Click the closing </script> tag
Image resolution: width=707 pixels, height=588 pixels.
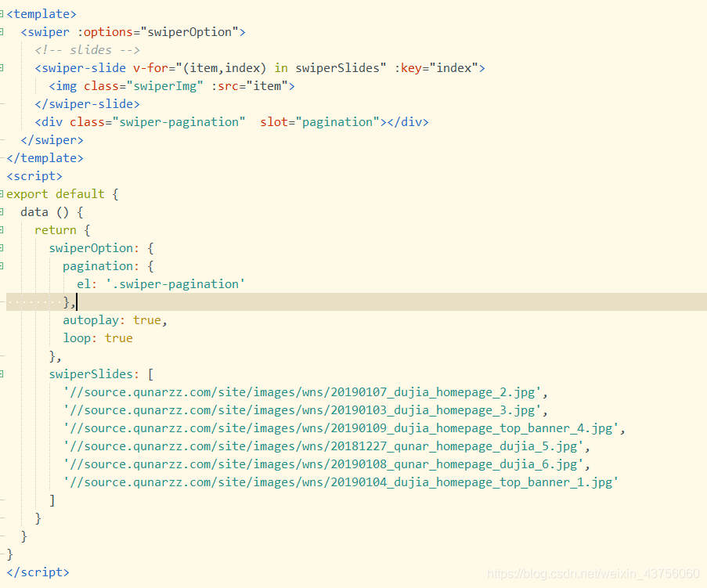pos(38,572)
